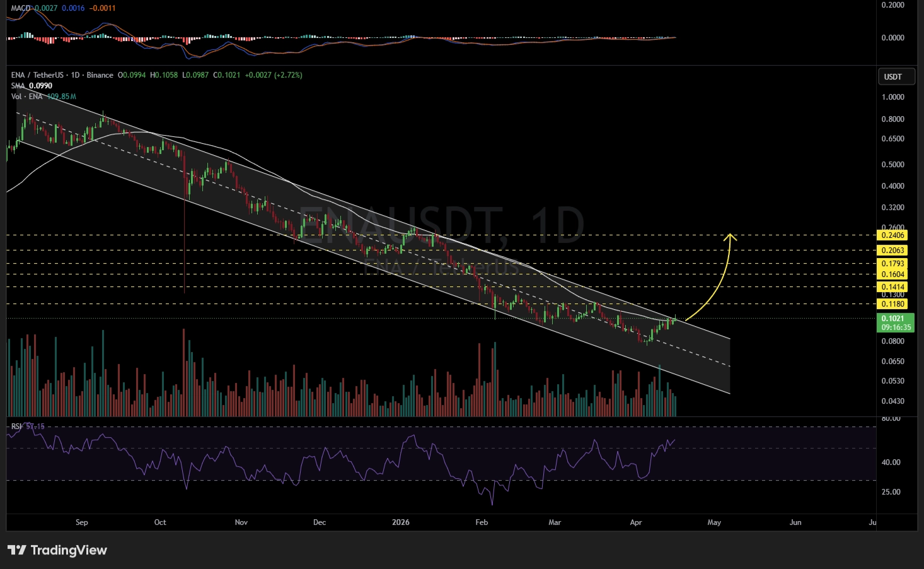Click the low value L0.0987
The width and height of the screenshot is (924, 569).
tap(196, 75)
